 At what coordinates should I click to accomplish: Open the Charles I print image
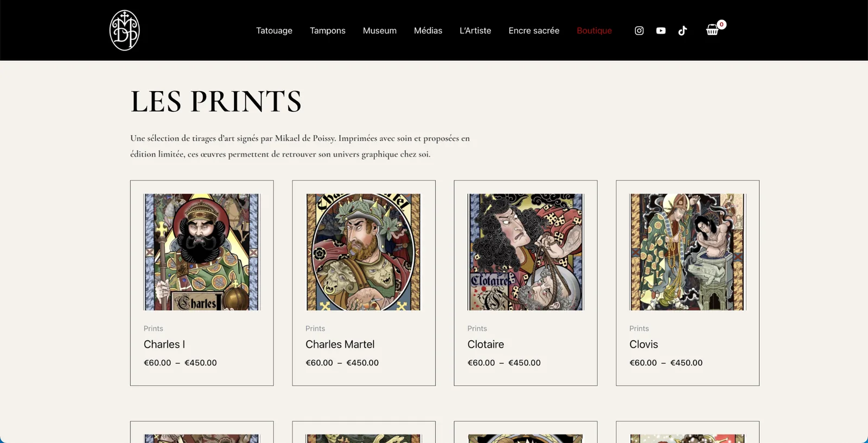coord(202,252)
